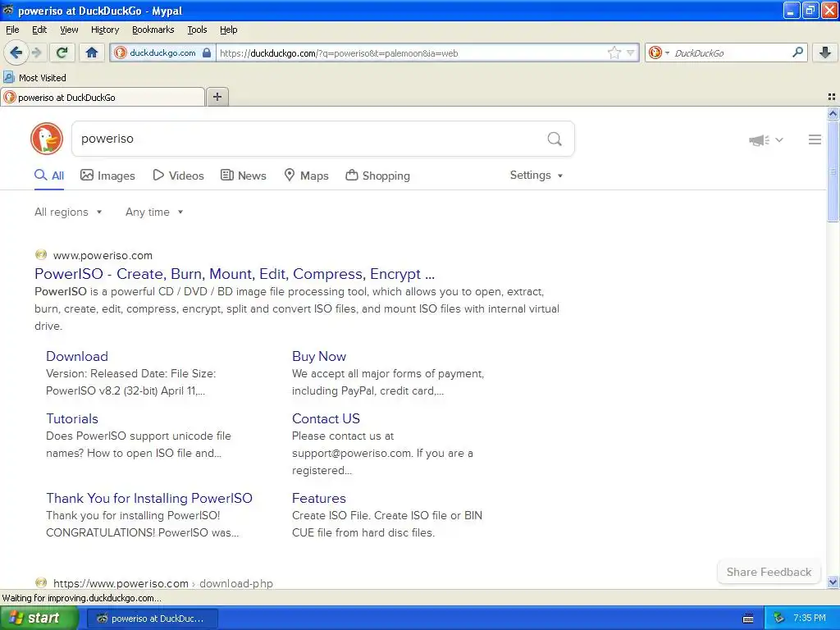The height and width of the screenshot is (630, 840).
Task: Open the Tools menu
Action: pos(197,30)
